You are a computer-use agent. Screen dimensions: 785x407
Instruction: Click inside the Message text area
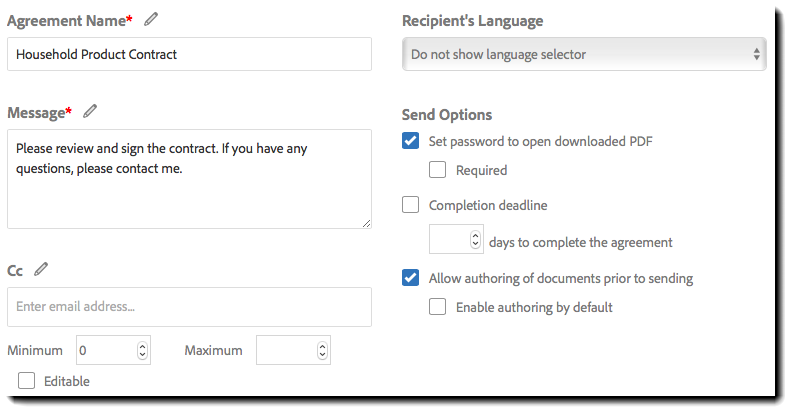click(x=189, y=180)
